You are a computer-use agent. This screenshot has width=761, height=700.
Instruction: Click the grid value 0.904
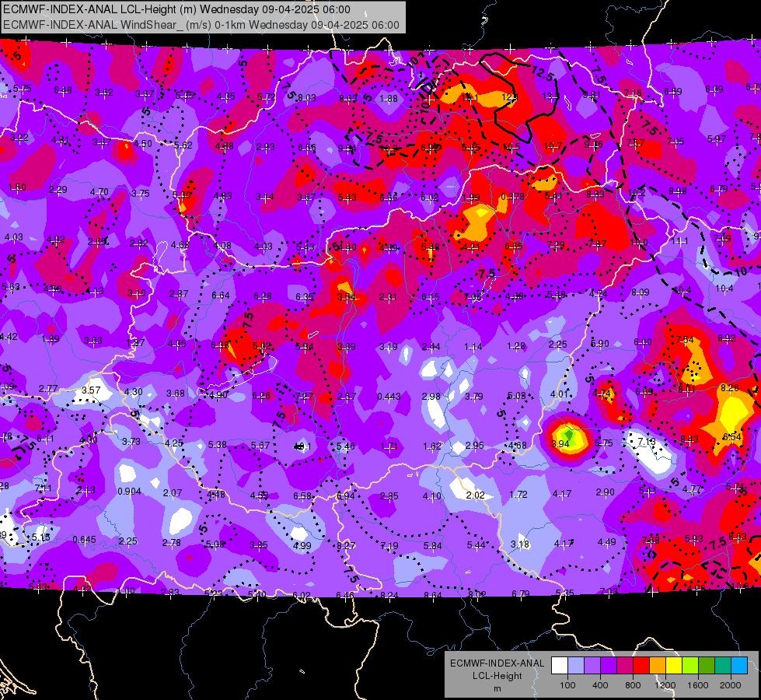coord(129,492)
